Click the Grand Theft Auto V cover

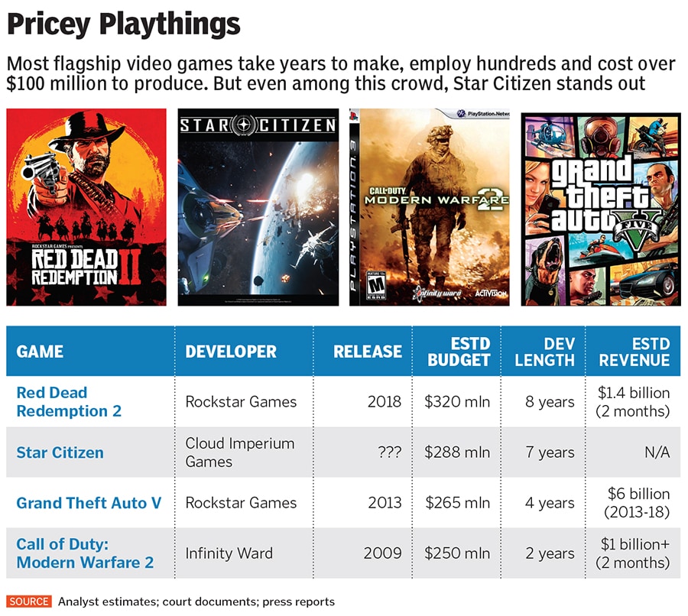point(601,207)
